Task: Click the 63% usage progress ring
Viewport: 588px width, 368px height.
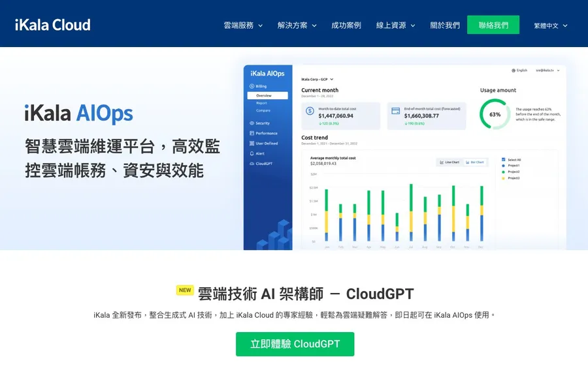Action: (495, 114)
